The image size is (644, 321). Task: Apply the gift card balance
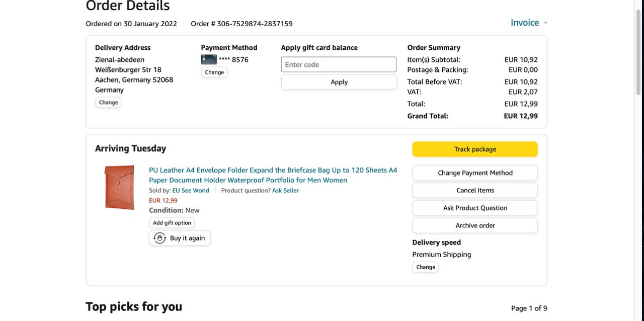pyautogui.click(x=339, y=82)
